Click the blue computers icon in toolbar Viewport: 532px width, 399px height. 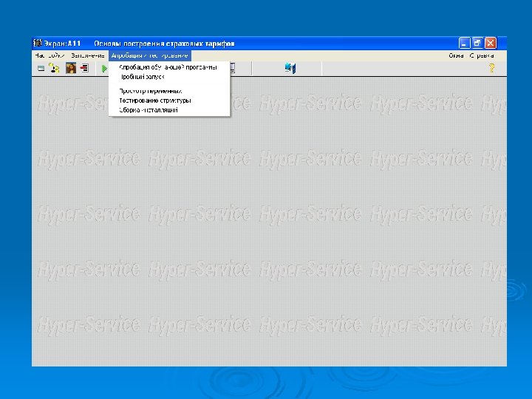tap(290, 68)
